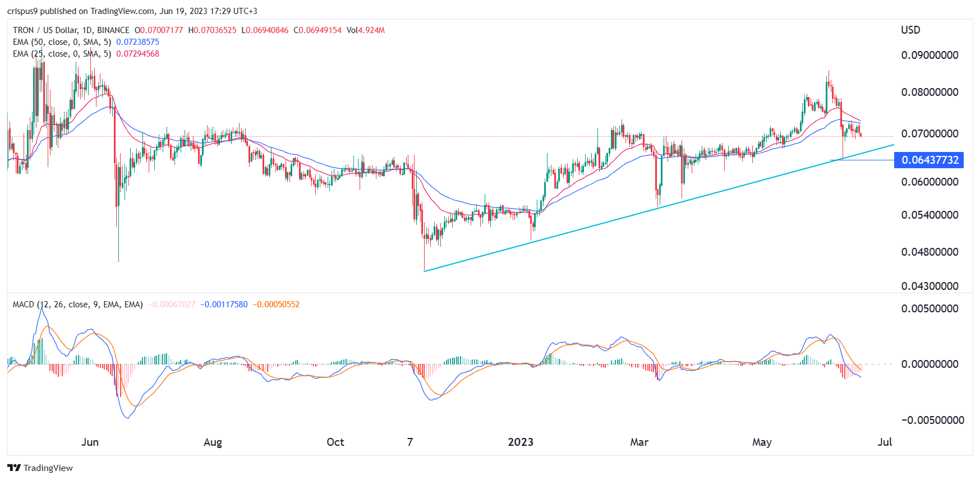Click the MACD axis 0.00000000 level
The width and height of the screenshot is (980, 480).
[930, 364]
